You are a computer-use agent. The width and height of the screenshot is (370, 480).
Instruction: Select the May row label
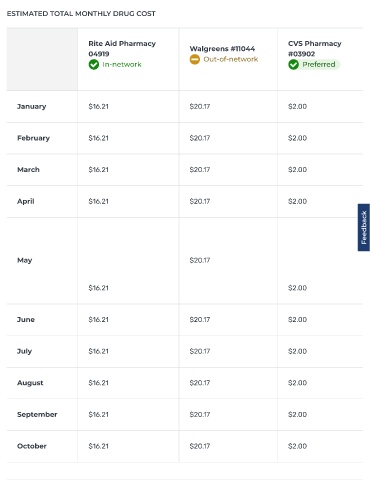tap(25, 260)
